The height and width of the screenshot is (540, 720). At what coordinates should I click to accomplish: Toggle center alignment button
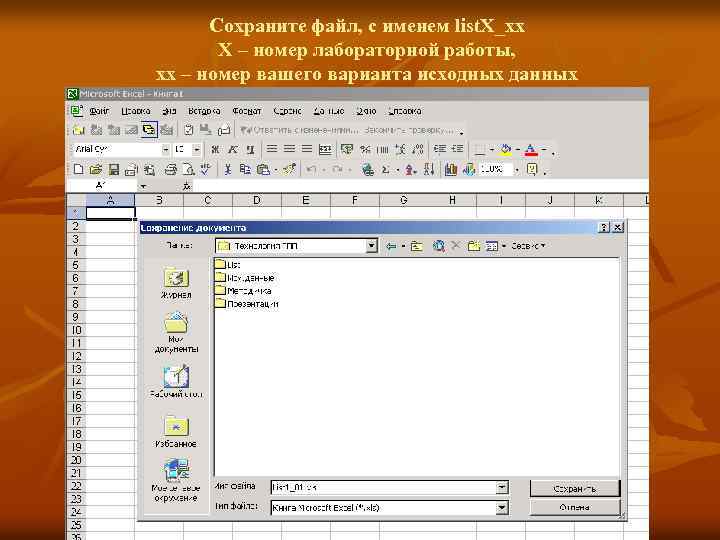click(x=289, y=149)
